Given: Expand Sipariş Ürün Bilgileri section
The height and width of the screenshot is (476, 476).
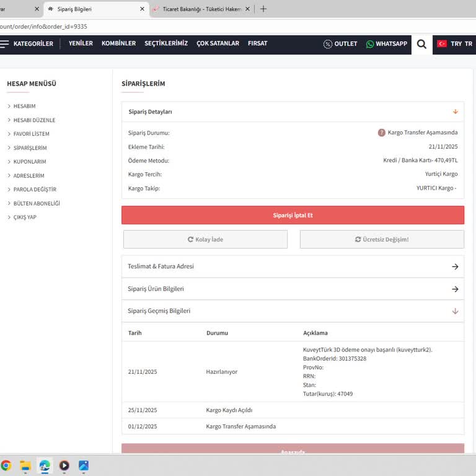Looking at the screenshot, I should click(x=455, y=289).
